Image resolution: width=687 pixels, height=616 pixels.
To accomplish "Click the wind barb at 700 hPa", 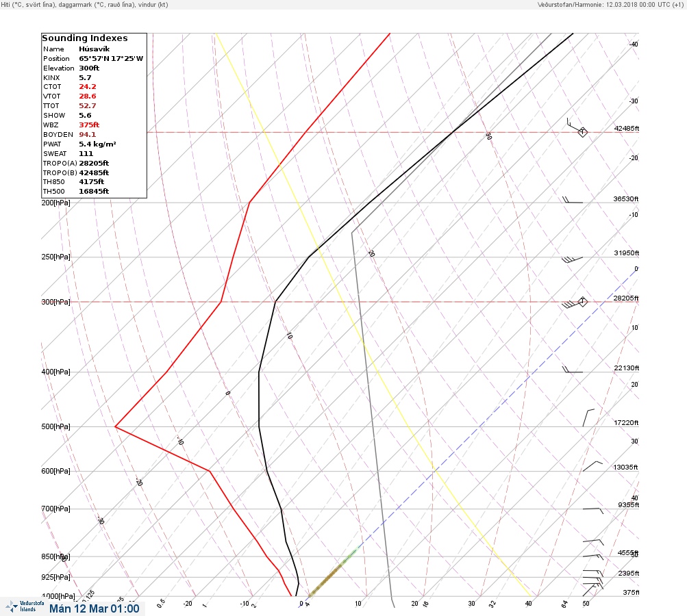I will pos(592,511).
